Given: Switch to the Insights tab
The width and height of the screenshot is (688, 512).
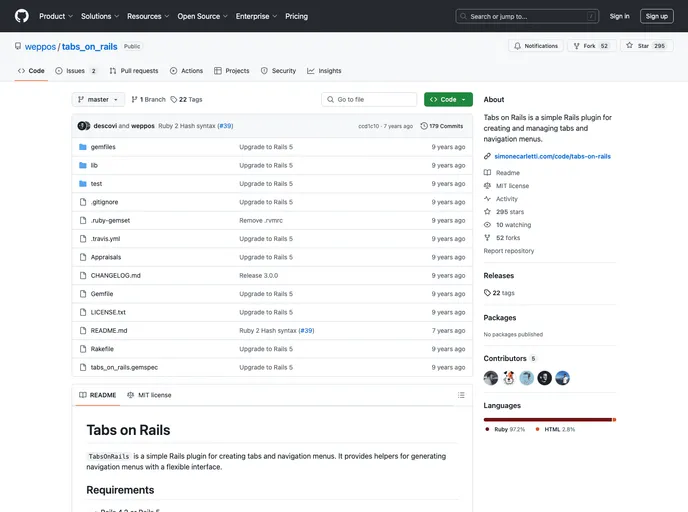Looking at the screenshot, I should click(x=324, y=71).
